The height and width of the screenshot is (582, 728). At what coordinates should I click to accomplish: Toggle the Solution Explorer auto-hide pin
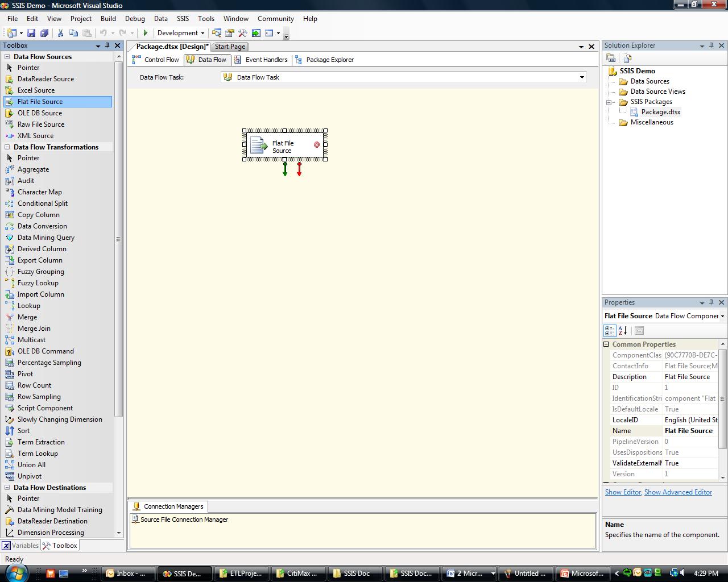pyautogui.click(x=711, y=45)
